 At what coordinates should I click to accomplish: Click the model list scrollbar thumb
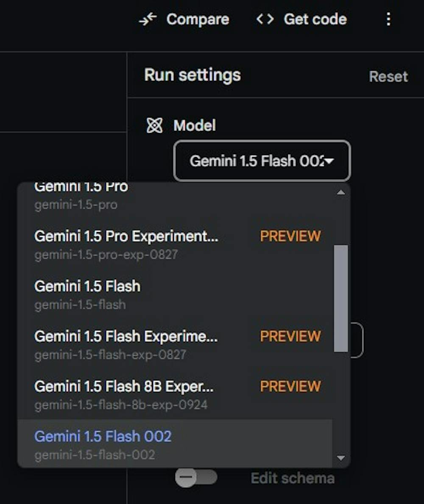340,298
